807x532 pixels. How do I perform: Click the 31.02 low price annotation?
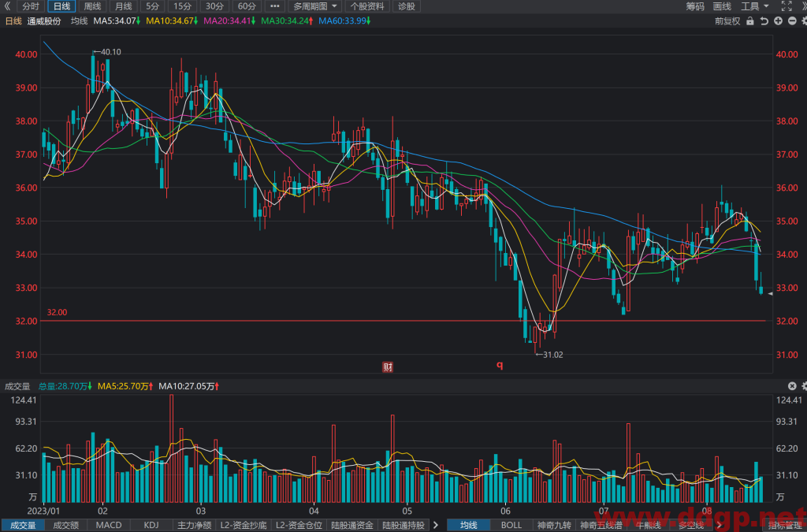point(549,355)
